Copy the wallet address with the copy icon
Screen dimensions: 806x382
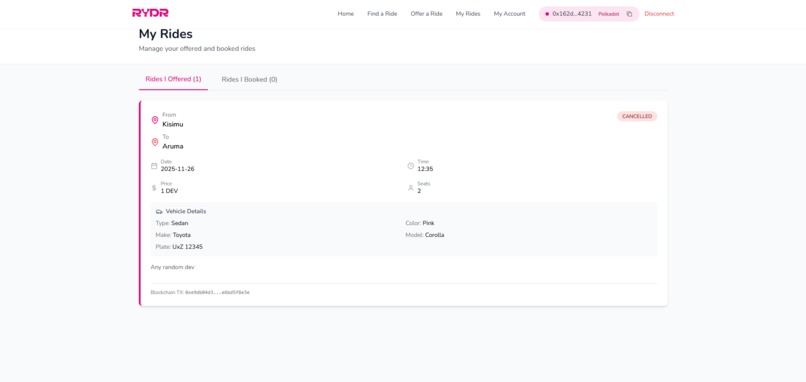pos(629,14)
